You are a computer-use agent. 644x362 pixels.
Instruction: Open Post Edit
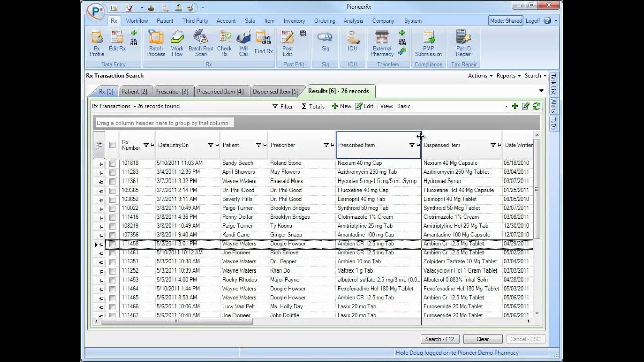point(287,44)
